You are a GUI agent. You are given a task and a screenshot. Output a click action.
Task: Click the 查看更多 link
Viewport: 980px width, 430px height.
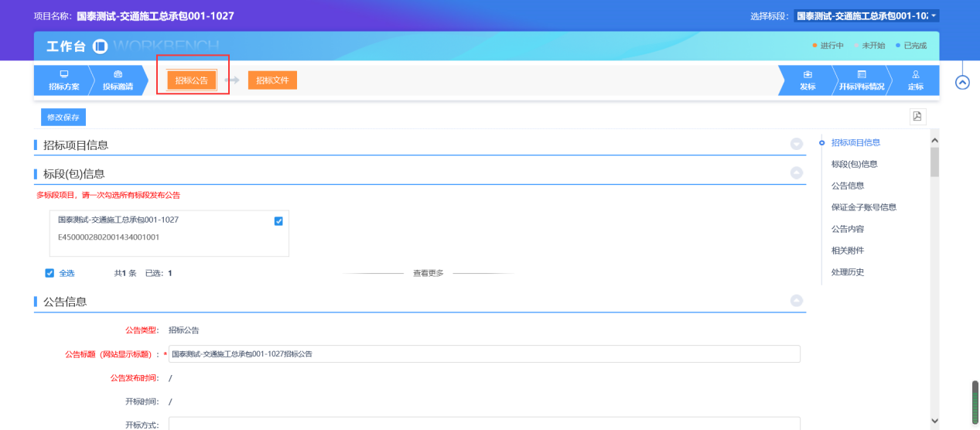click(x=428, y=274)
